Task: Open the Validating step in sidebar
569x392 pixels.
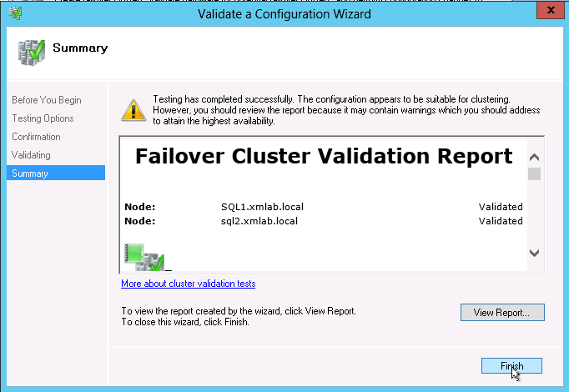Action: pyautogui.click(x=31, y=155)
